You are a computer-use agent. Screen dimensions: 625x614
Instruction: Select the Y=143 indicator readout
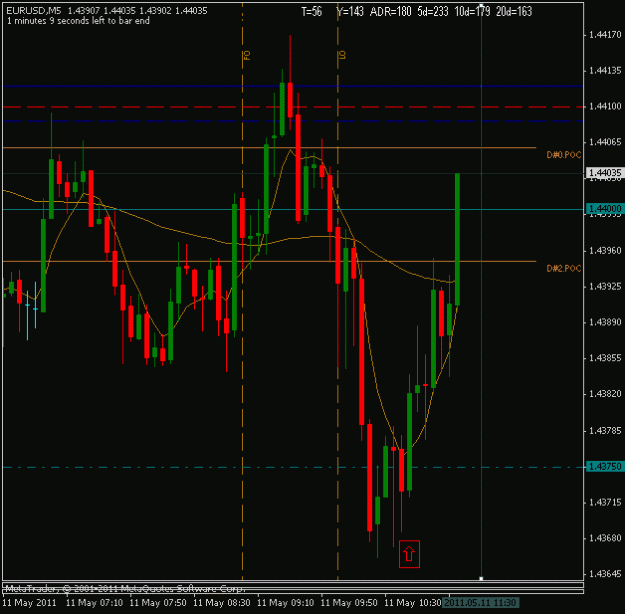(350, 12)
